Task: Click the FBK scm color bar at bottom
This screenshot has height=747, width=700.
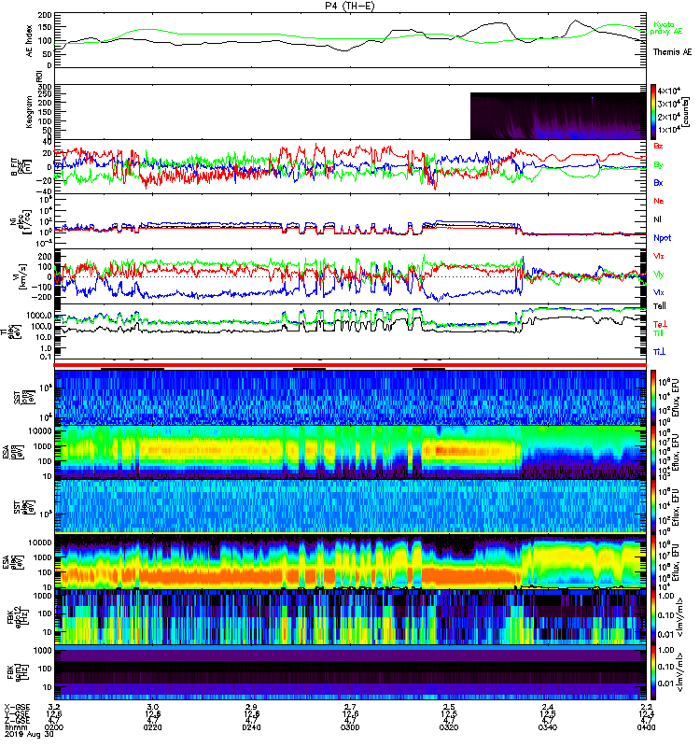Action: 653,671
